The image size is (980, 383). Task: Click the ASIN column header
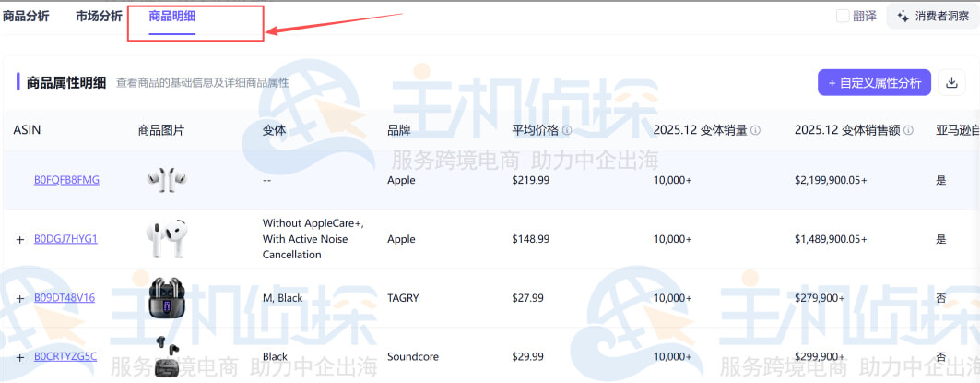(x=27, y=130)
